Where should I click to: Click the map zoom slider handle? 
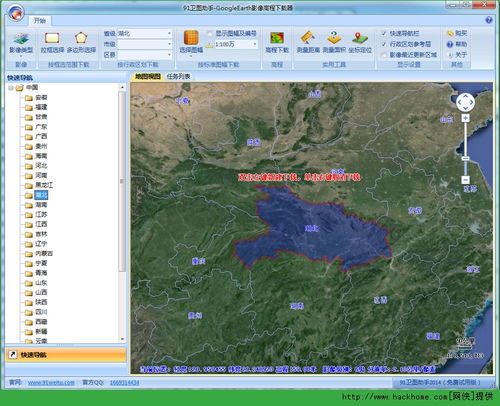[465, 158]
